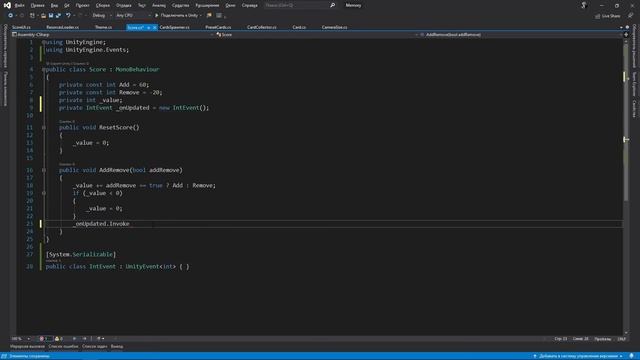Collapse the AddRemove method outline

pos(44,170)
